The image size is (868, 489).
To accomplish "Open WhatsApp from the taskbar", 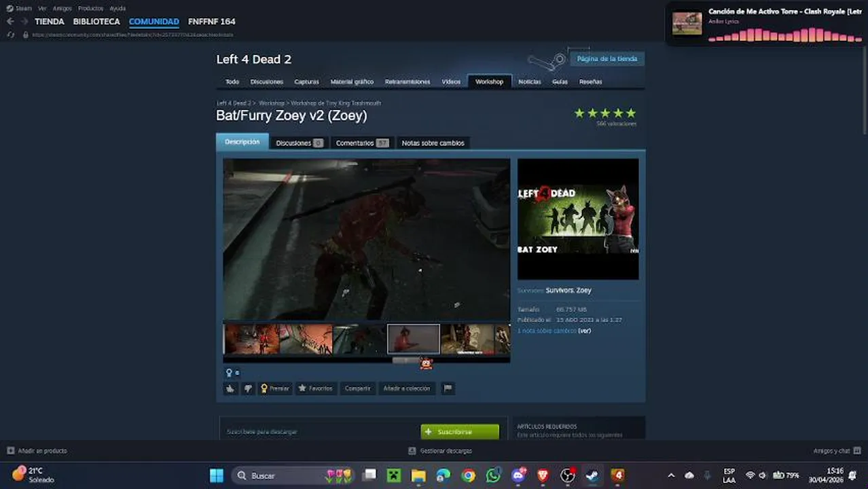I will (494, 475).
